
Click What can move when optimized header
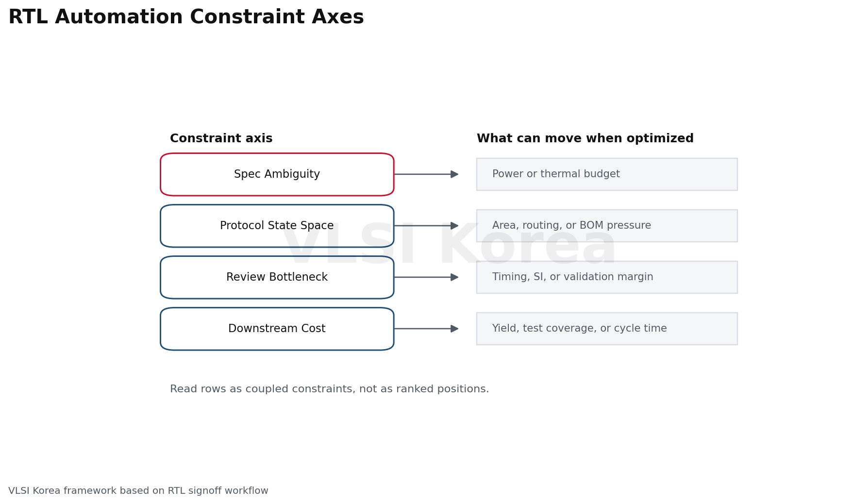(x=585, y=139)
